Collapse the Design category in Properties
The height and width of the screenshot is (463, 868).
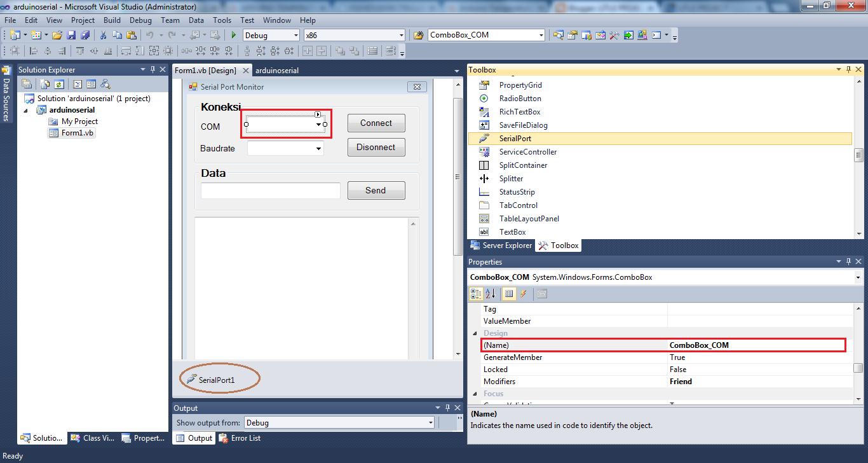pos(474,333)
